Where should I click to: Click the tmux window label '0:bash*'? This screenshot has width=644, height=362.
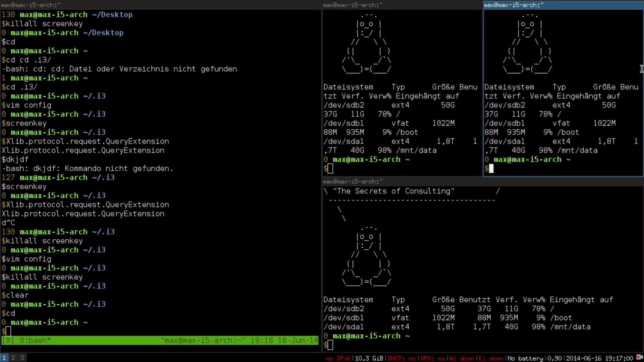pos(35,340)
